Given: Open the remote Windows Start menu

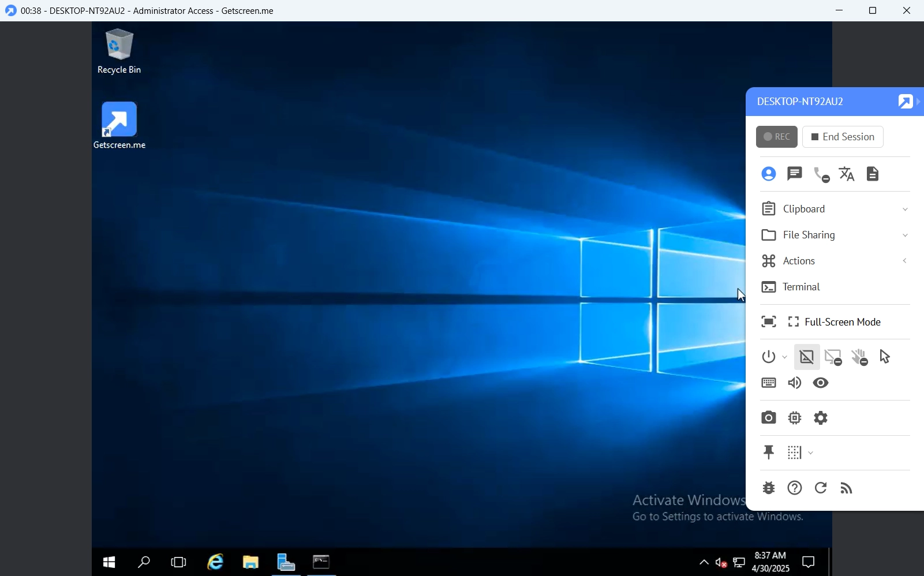Looking at the screenshot, I should [x=109, y=562].
